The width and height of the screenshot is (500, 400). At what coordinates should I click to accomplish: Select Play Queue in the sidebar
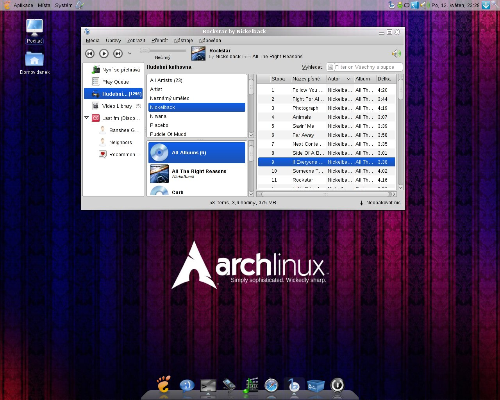[x=113, y=82]
